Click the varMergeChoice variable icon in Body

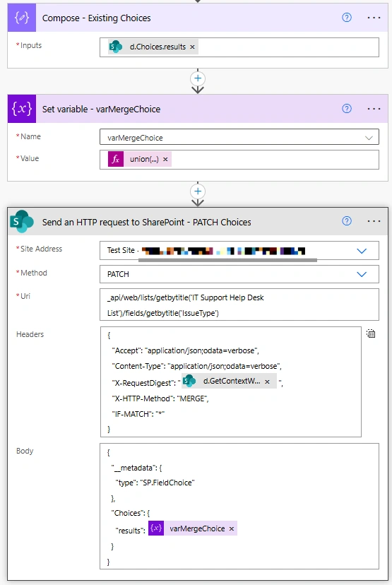pos(156,528)
